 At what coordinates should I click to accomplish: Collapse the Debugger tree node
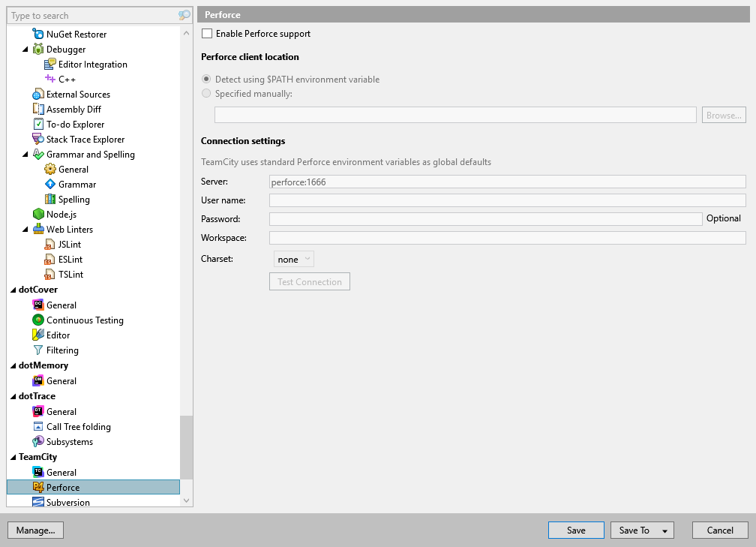pos(25,49)
